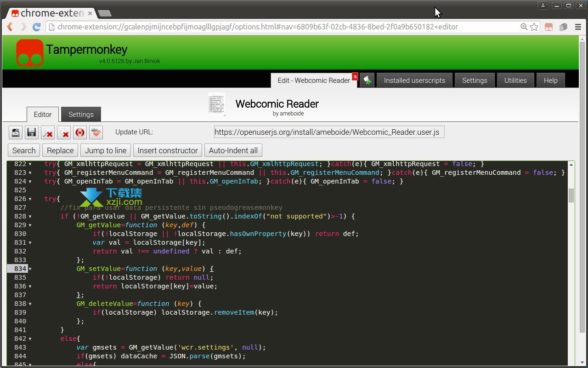Collapse the try block fold at line 826
Viewport: 588px width, 368px height.
pyautogui.click(x=30, y=199)
